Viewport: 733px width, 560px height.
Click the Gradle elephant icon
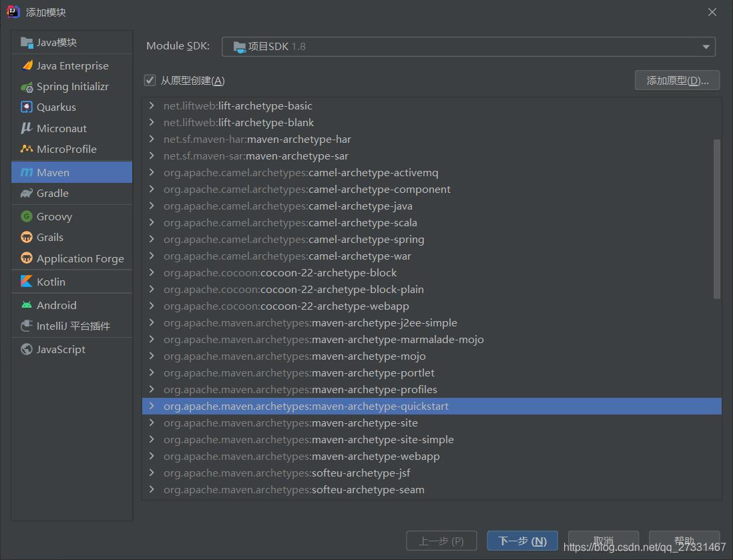(x=27, y=193)
